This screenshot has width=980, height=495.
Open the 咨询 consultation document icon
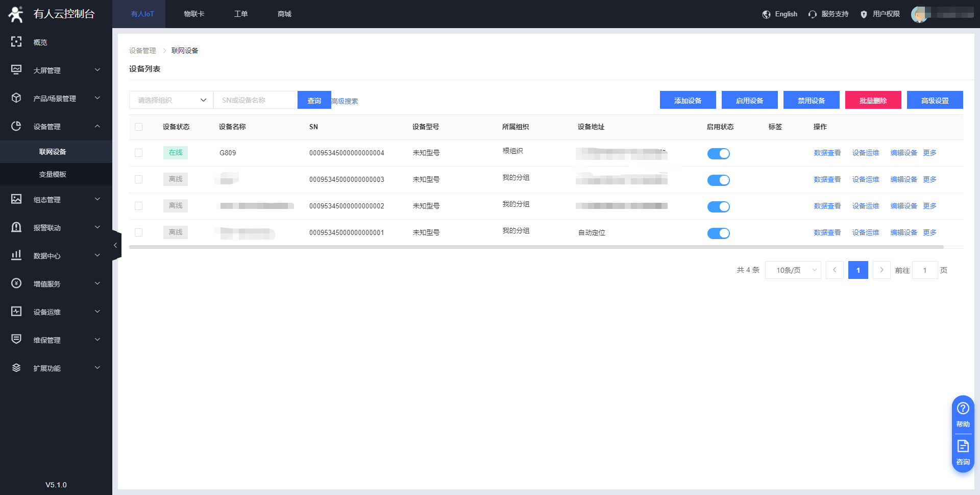coord(963,446)
